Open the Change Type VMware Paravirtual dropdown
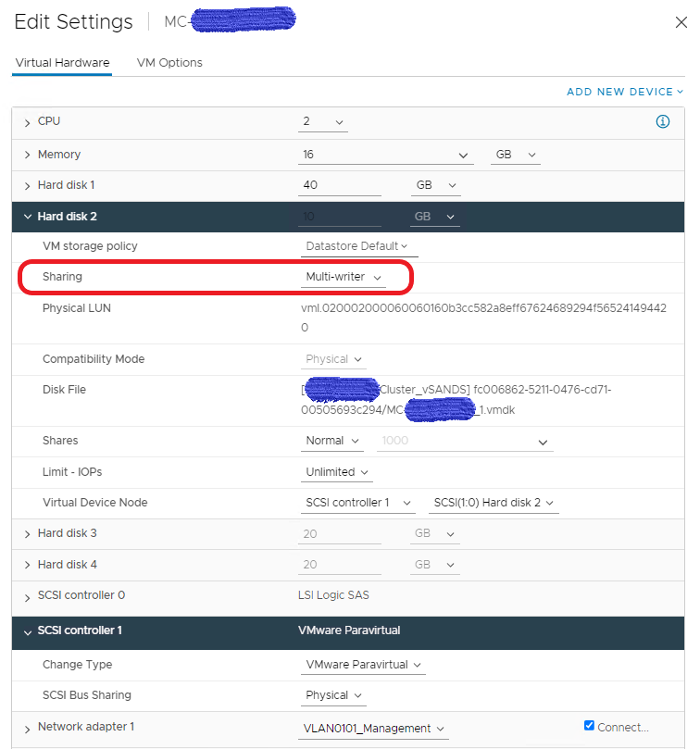700x749 pixels. [x=363, y=665]
